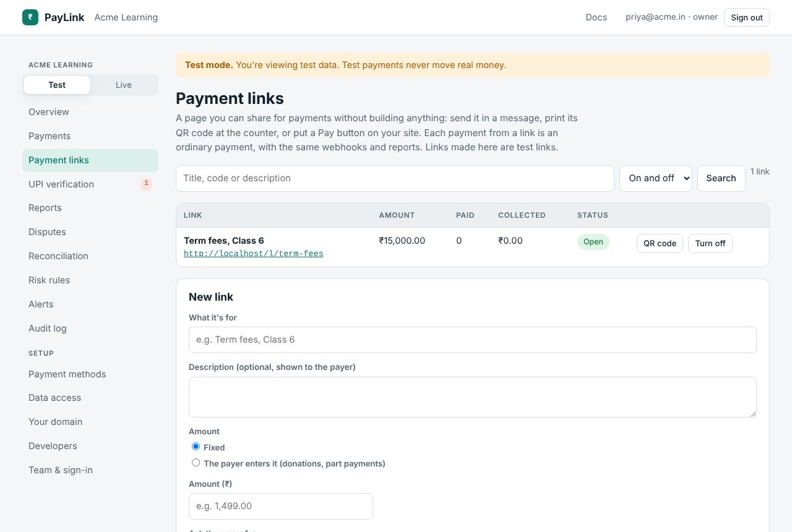Open Developers section

(x=90, y=446)
